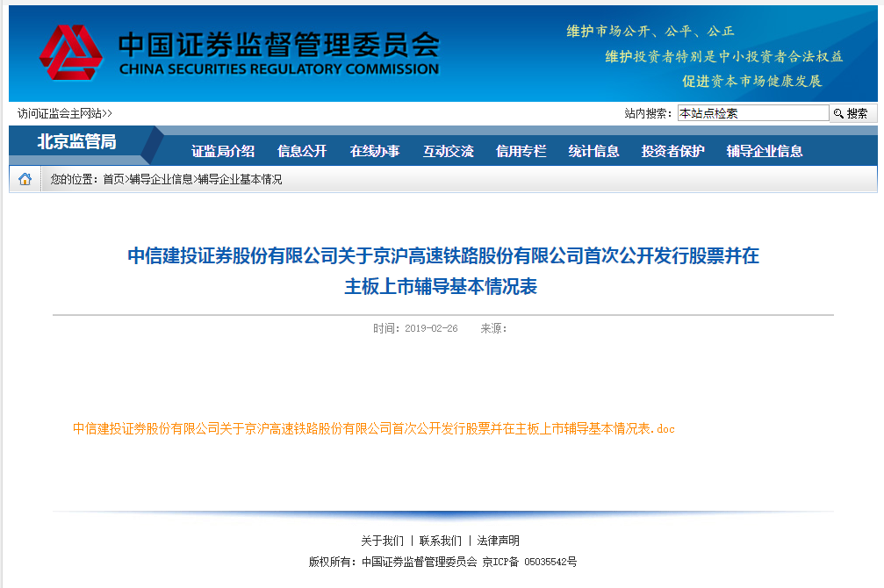Open the 证监局介绍 menu
The height and width of the screenshot is (588, 884).
223,151
